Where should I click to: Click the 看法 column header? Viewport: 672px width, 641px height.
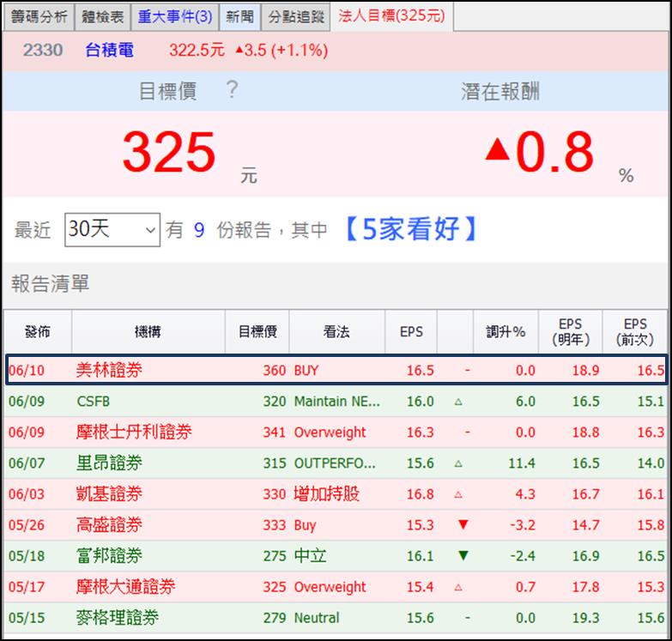336,331
